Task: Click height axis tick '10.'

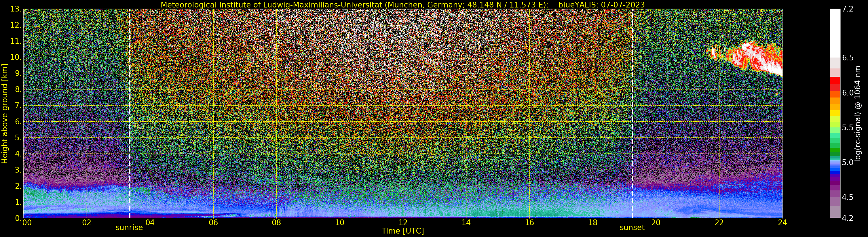Action: 16,57
